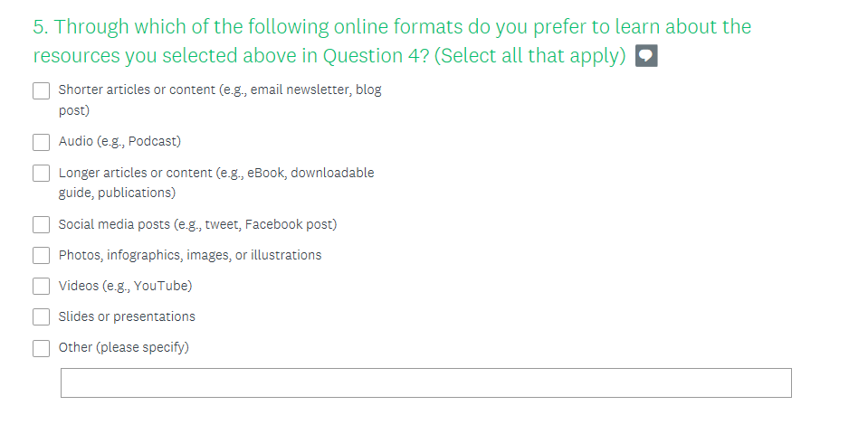
Task: Click the 'Longer articles or content' label text
Action: (215, 173)
